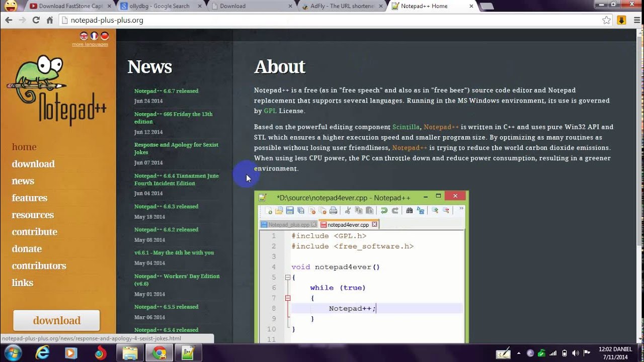Screen dimensions: 644x362
Task: Open the 'more languages' link
Action: point(90,44)
